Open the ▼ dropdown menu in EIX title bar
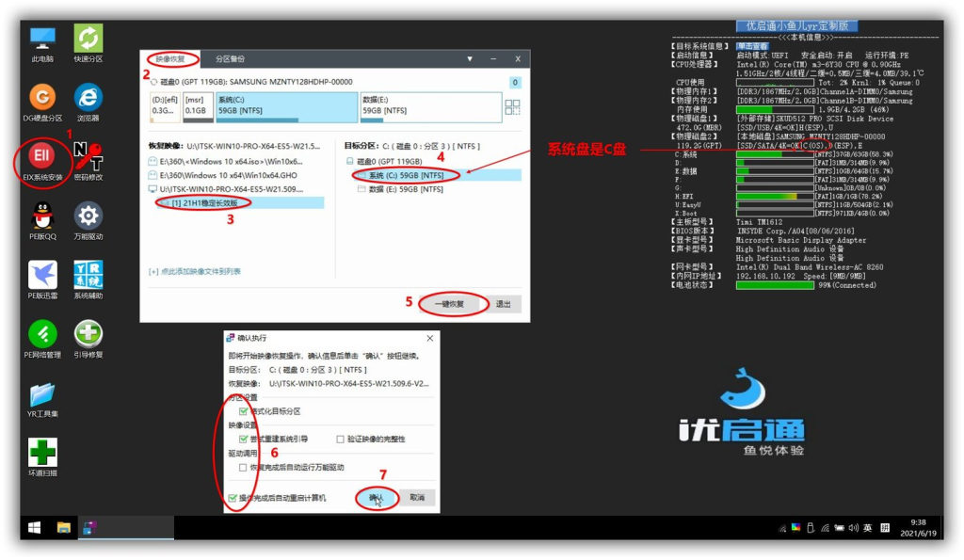The image size is (964, 560). tap(470, 59)
